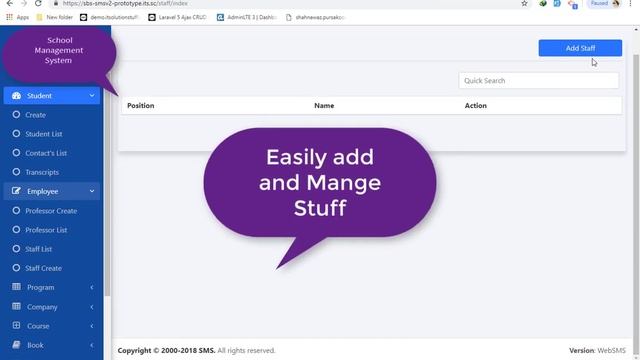This screenshot has height=360, width=640.
Task: Click circle icon beside Create
Action: point(16,115)
